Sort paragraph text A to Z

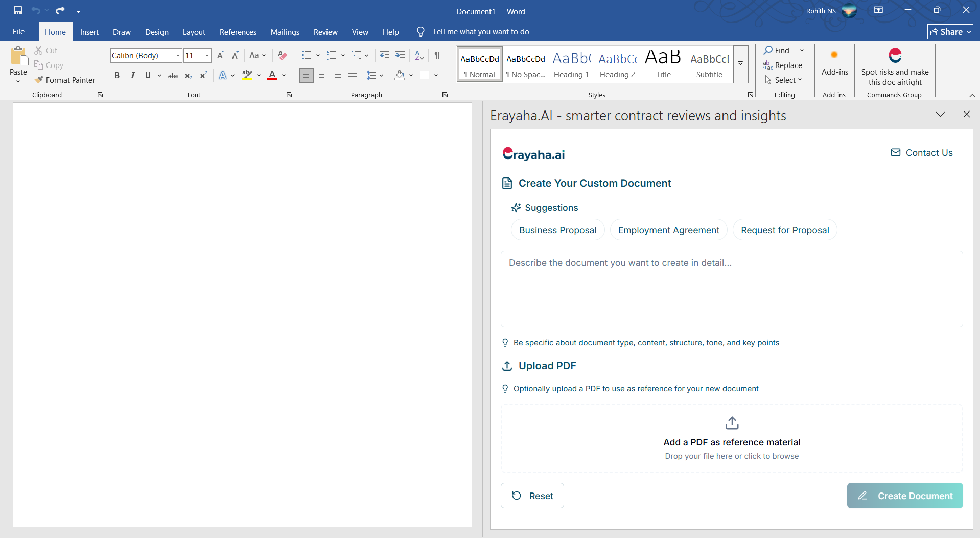pyautogui.click(x=419, y=55)
